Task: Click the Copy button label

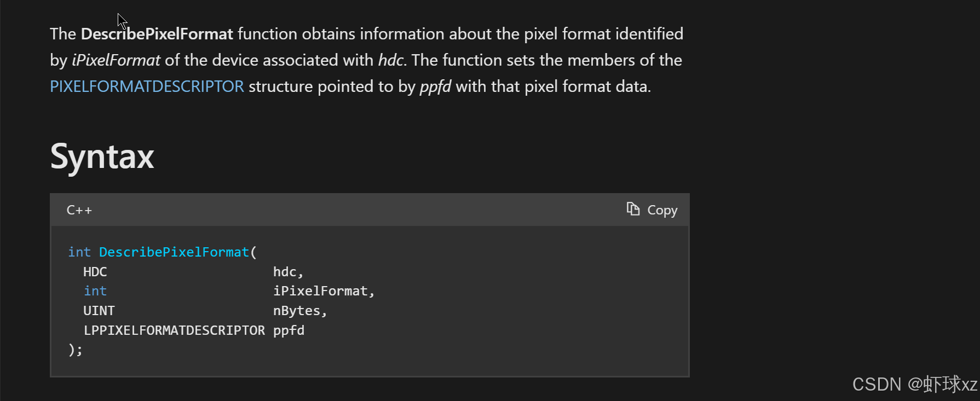Action: point(662,210)
